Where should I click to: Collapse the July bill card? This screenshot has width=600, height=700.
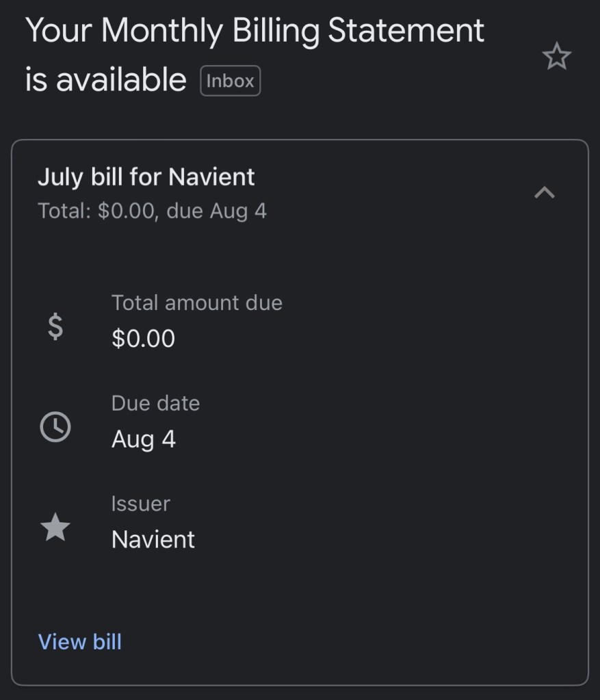[x=544, y=193]
